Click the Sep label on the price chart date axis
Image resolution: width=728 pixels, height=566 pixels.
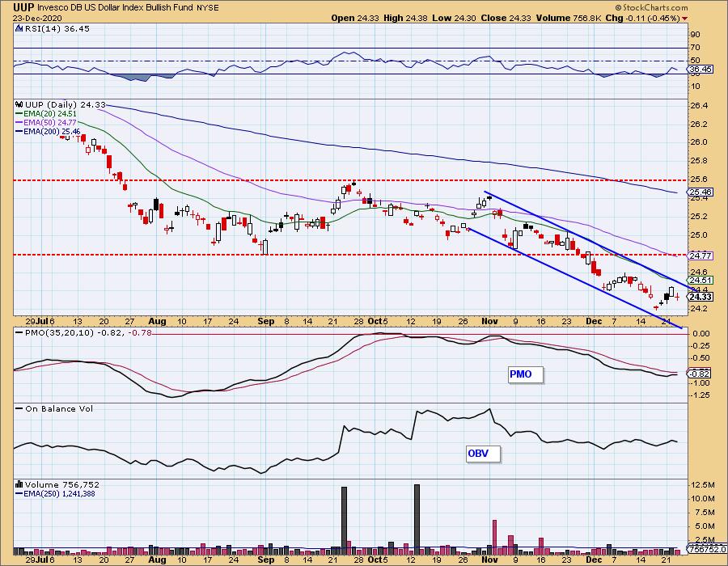pyautogui.click(x=266, y=321)
